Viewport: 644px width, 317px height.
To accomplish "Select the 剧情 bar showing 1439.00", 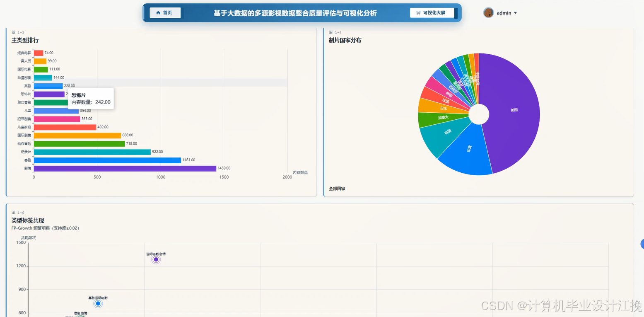I will point(125,168).
